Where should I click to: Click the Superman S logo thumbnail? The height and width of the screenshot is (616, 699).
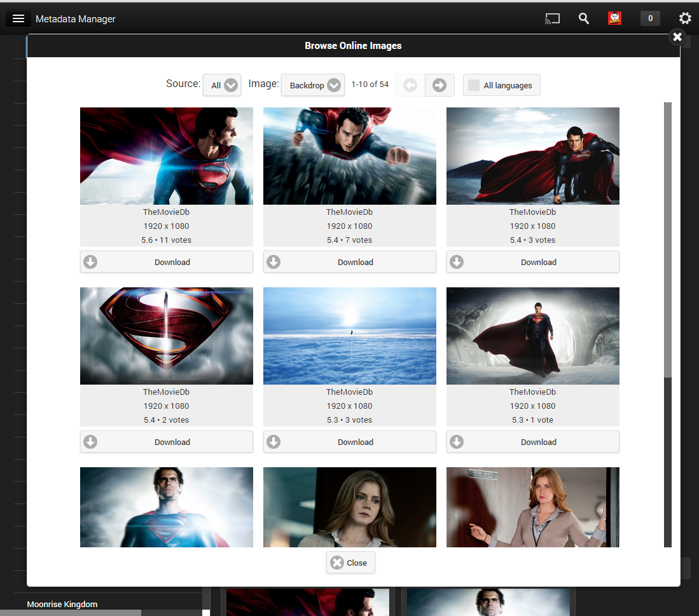pyautogui.click(x=166, y=336)
